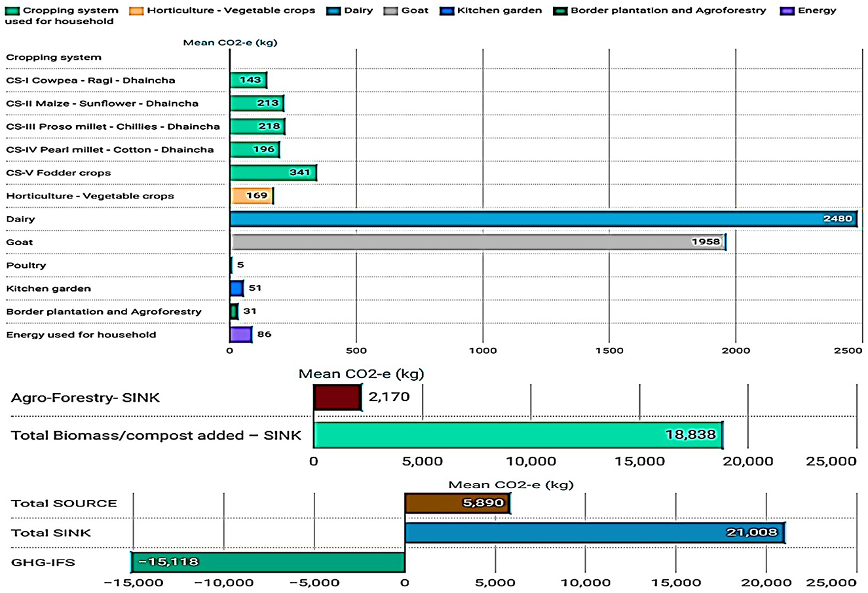The height and width of the screenshot is (593, 868).
Task: Click the 'Goat' row label
Action: click(x=19, y=242)
